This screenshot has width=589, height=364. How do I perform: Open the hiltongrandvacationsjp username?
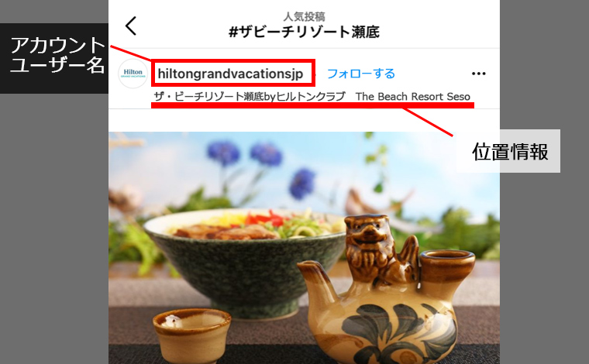point(230,74)
